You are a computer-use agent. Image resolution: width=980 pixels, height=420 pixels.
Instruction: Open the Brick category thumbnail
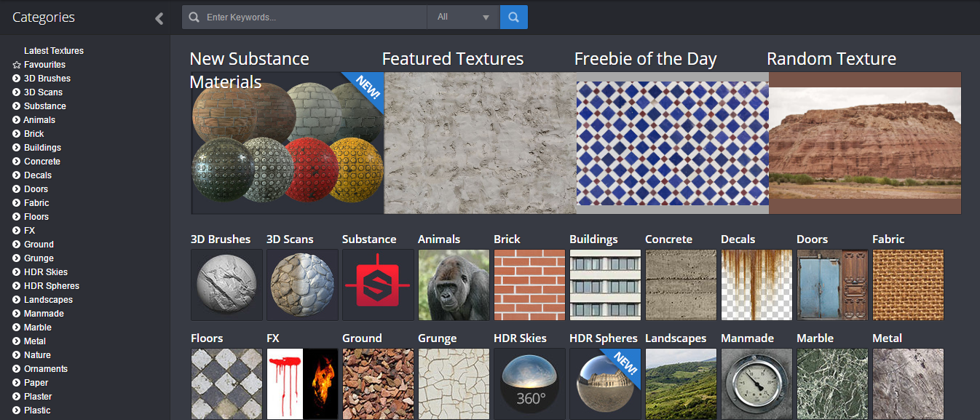point(529,285)
